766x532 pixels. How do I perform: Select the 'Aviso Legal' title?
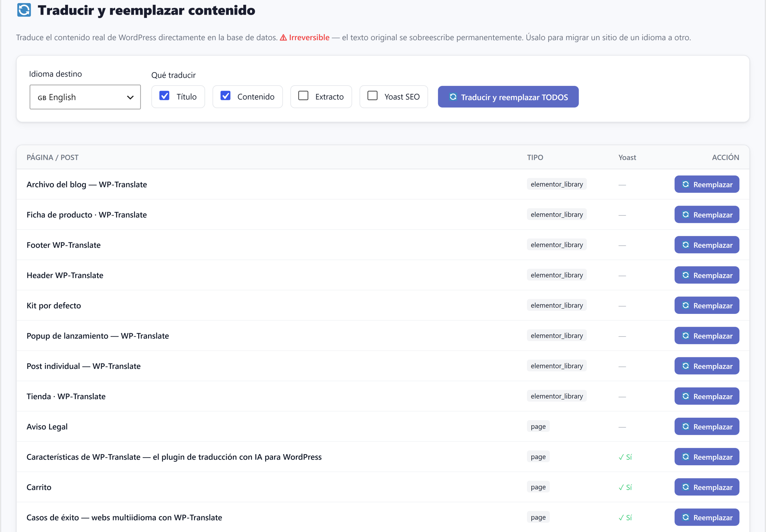pyautogui.click(x=47, y=427)
